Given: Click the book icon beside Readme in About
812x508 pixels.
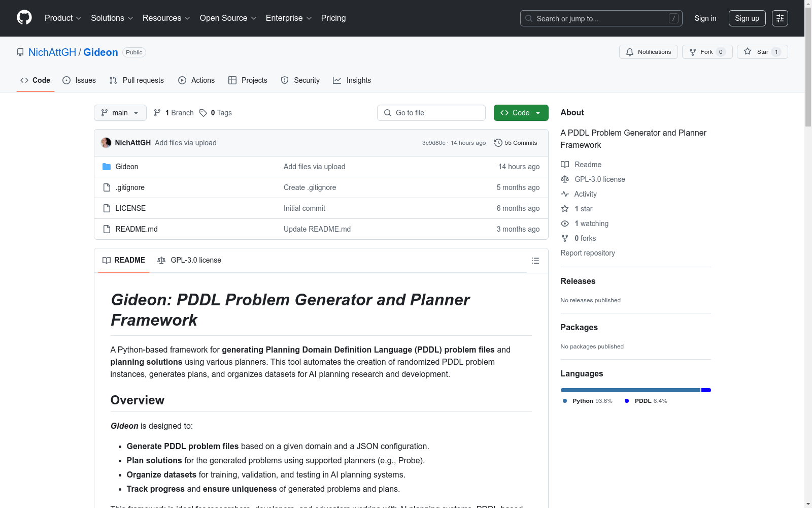Looking at the screenshot, I should pyautogui.click(x=565, y=165).
